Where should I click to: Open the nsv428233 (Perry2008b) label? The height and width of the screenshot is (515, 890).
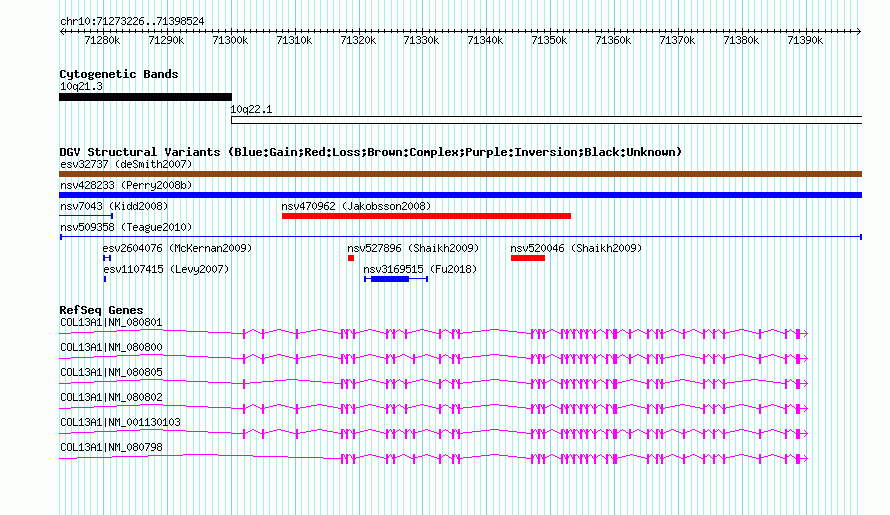tap(126, 186)
